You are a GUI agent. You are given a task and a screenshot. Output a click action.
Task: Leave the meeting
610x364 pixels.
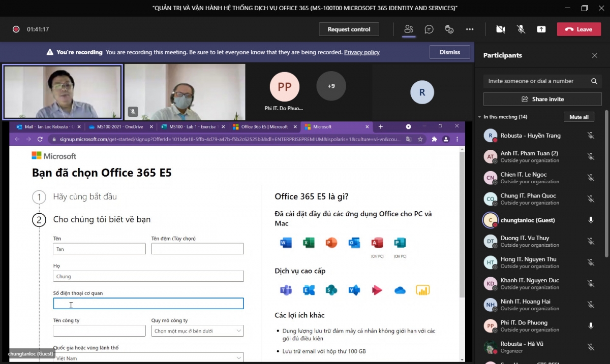tap(579, 29)
